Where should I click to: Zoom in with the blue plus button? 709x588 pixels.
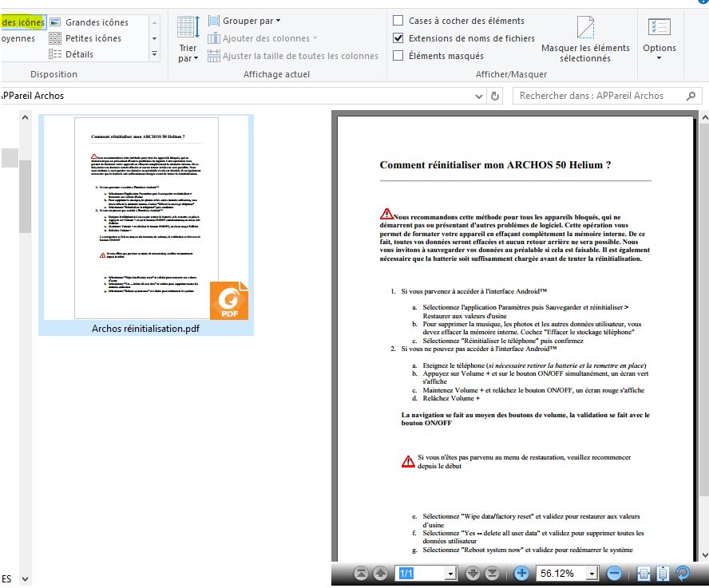[521, 574]
